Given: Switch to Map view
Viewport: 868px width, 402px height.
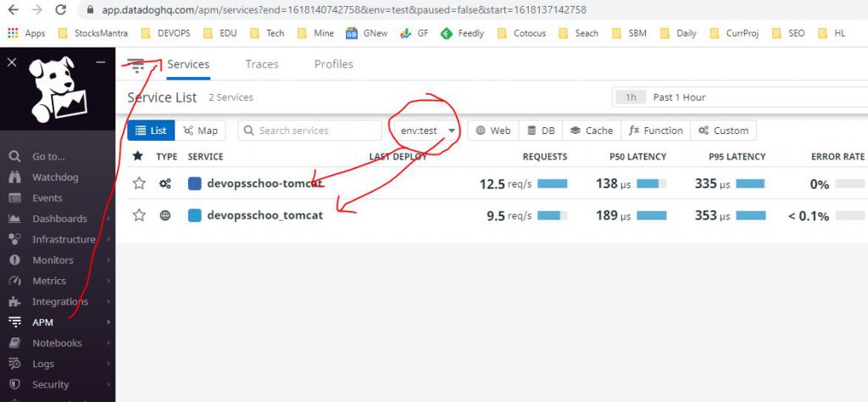Looking at the screenshot, I should pyautogui.click(x=200, y=131).
